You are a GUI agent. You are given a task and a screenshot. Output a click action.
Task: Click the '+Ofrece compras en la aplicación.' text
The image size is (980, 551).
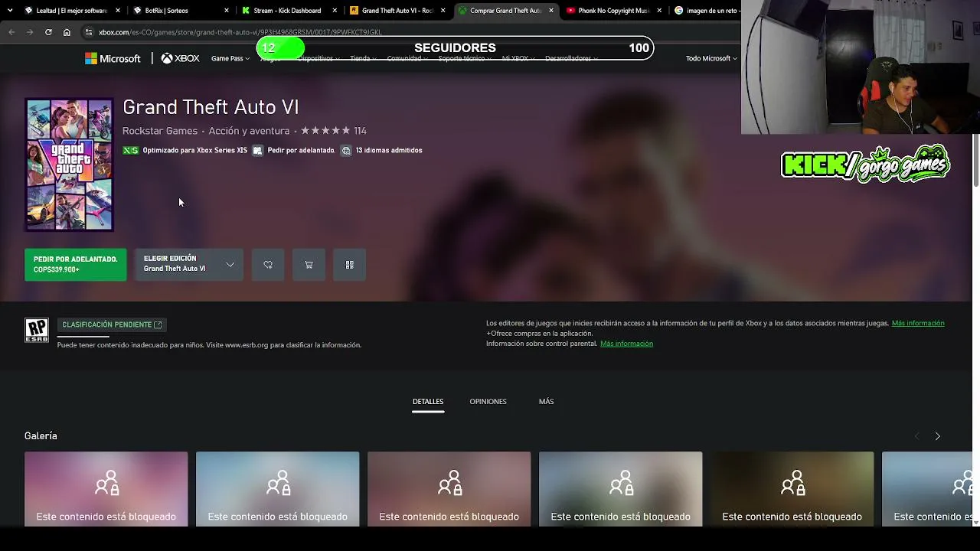[540, 334]
